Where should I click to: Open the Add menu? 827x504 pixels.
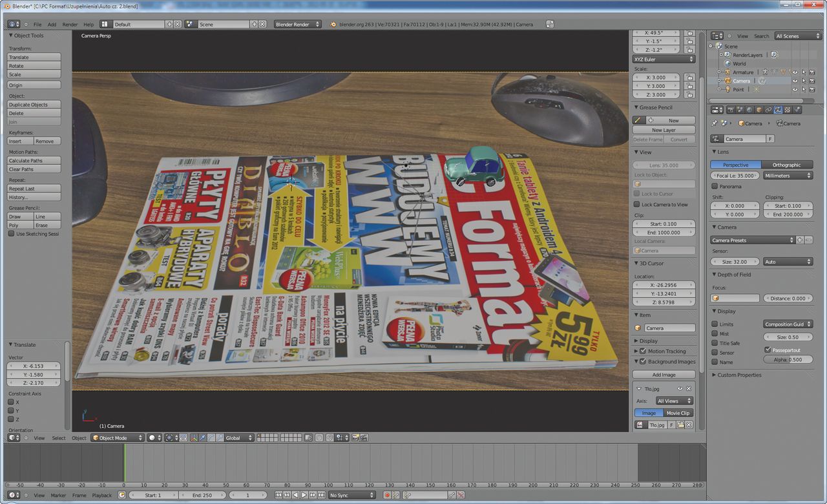(x=52, y=25)
